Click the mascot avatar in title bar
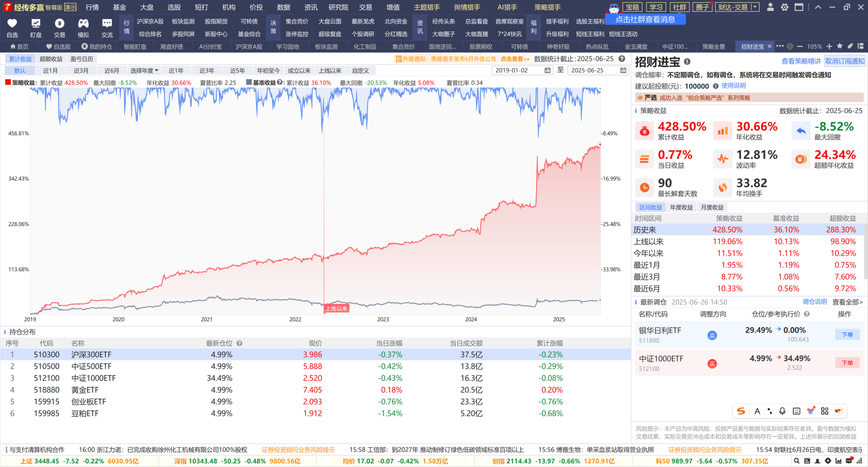The height and width of the screenshot is (467, 868). point(613,7)
